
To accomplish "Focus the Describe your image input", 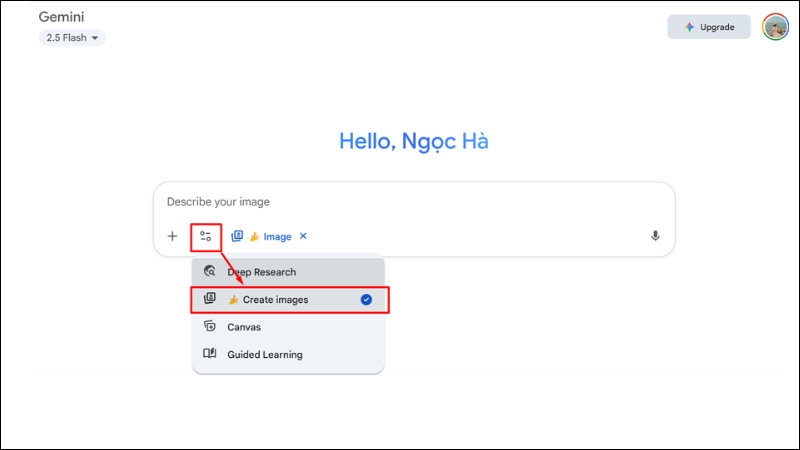I will click(400, 202).
